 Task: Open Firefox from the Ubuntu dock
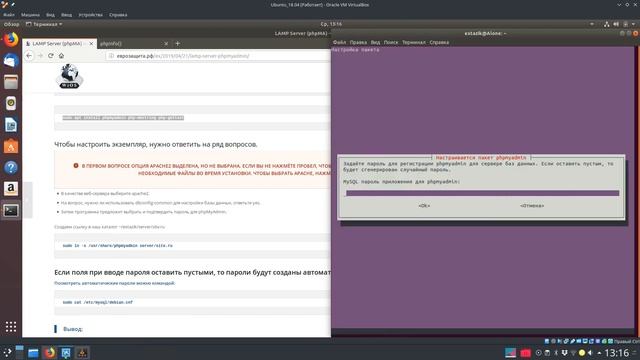click(11, 40)
